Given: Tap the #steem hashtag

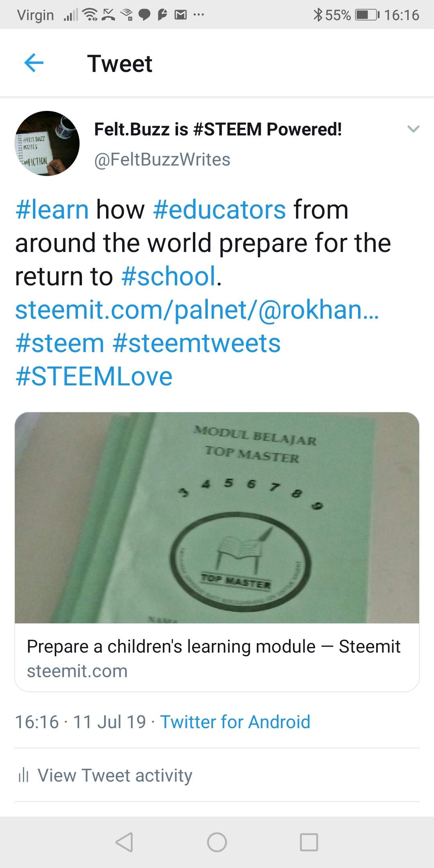Looking at the screenshot, I should [60, 343].
